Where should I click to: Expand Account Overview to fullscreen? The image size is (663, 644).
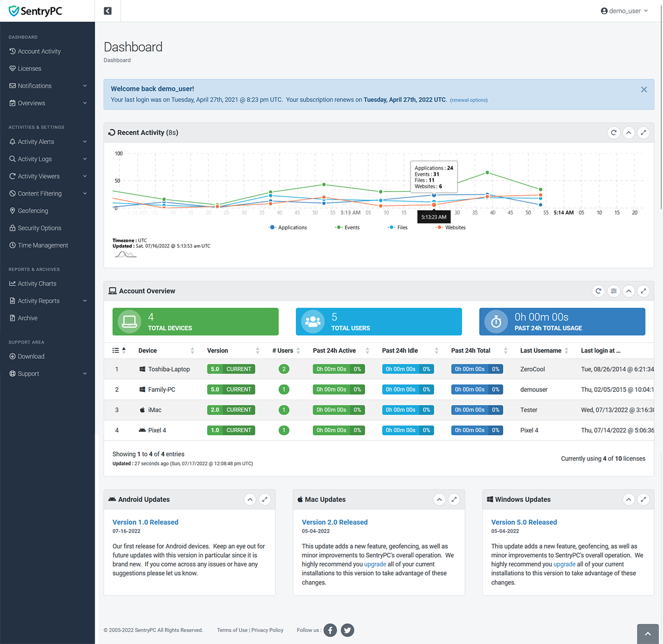pos(643,291)
